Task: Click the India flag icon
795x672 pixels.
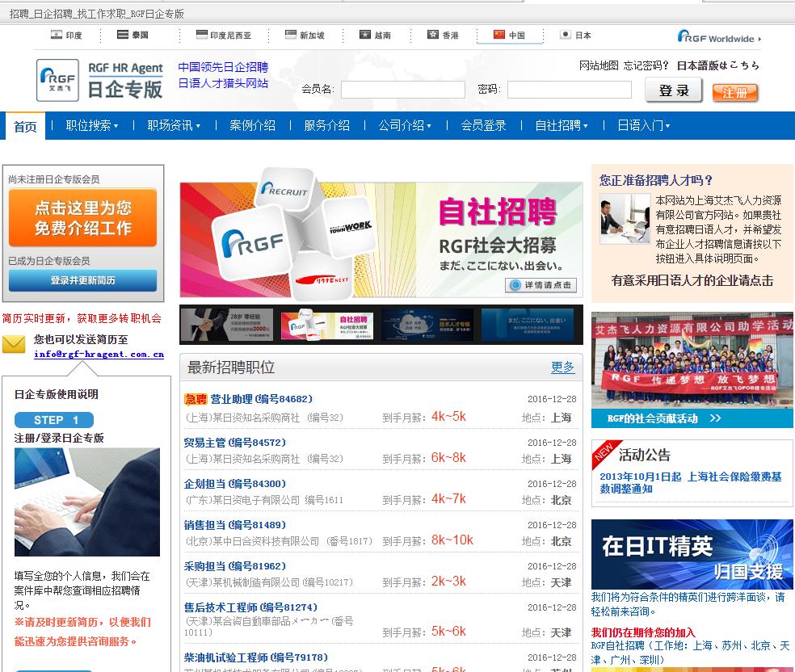Action: point(57,35)
